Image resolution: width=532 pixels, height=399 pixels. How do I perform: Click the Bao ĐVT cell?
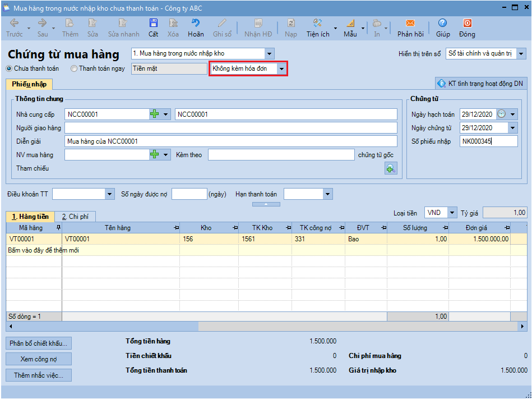(366, 239)
